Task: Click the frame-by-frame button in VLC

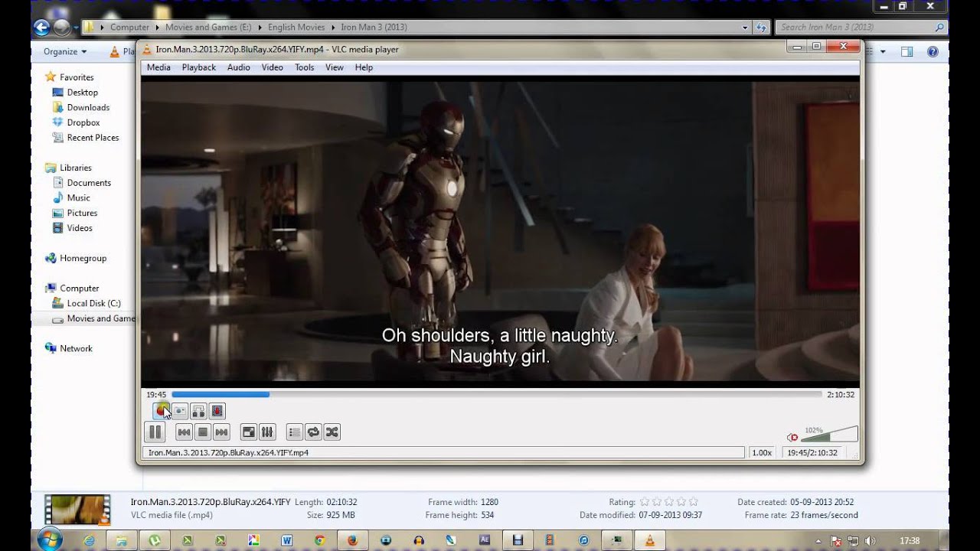Action: click(x=217, y=411)
